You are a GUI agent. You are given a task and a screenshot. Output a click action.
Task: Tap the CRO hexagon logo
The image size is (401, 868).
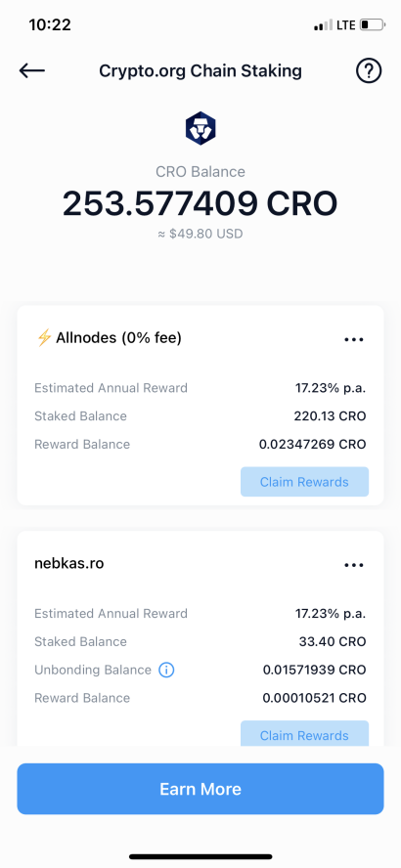pos(200,128)
